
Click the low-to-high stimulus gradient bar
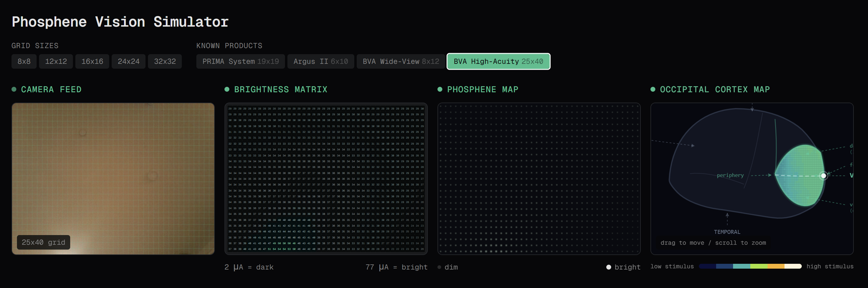pyautogui.click(x=750, y=267)
